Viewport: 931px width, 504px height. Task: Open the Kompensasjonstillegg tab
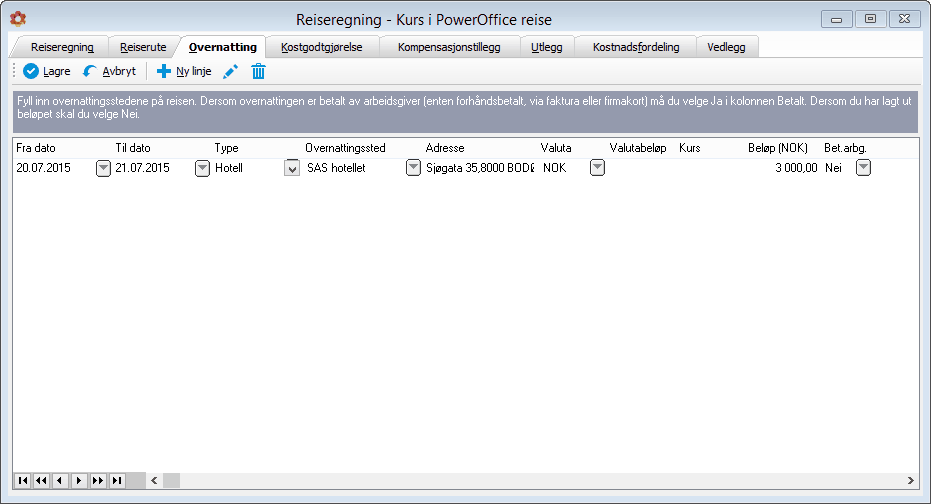tap(449, 47)
